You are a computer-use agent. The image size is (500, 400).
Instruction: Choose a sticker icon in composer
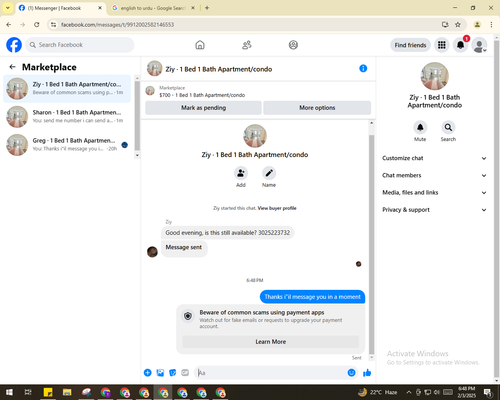point(173,373)
